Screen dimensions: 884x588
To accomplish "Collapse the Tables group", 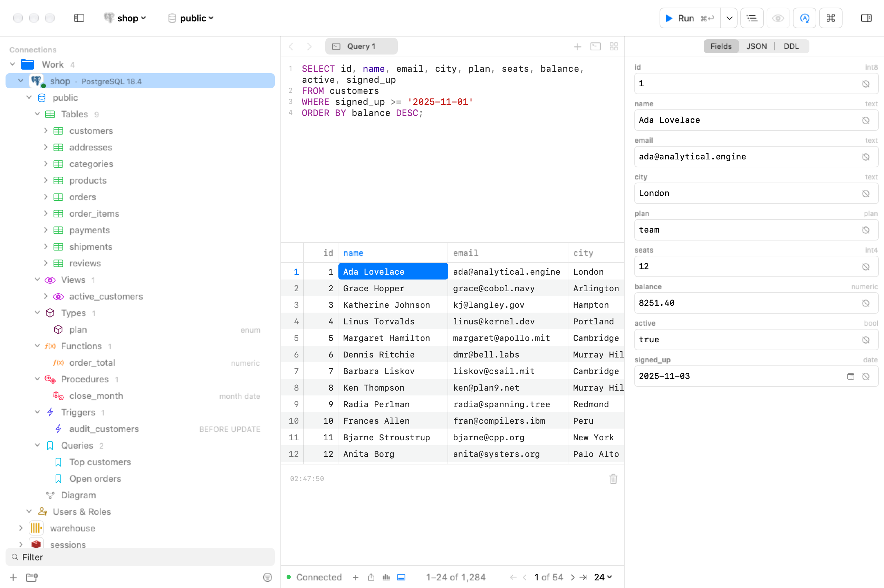I will (x=37, y=114).
